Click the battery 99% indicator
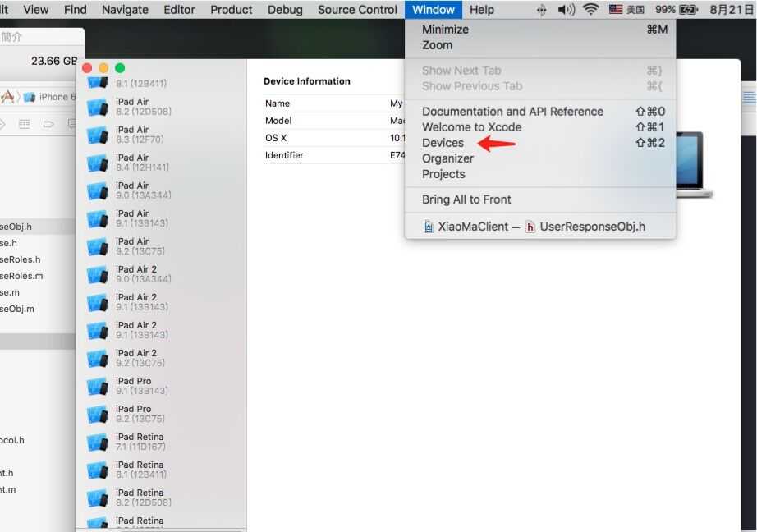757x532 pixels. coord(677,10)
